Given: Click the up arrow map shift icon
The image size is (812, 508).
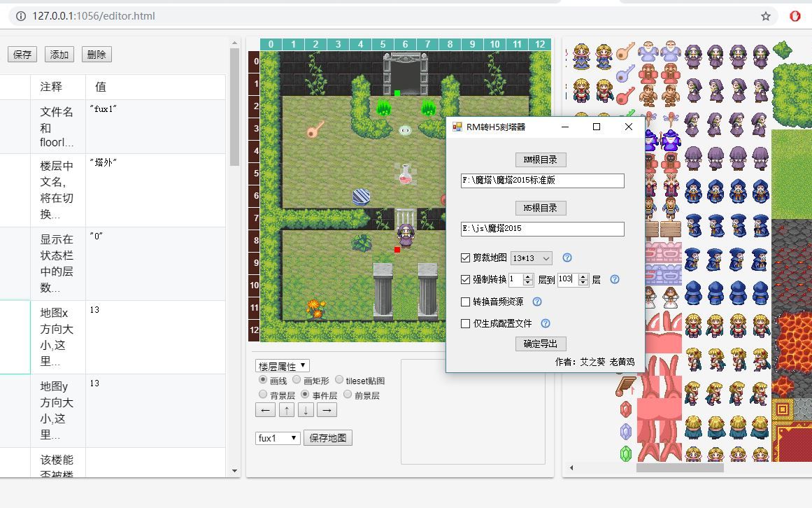Looking at the screenshot, I should (285, 409).
